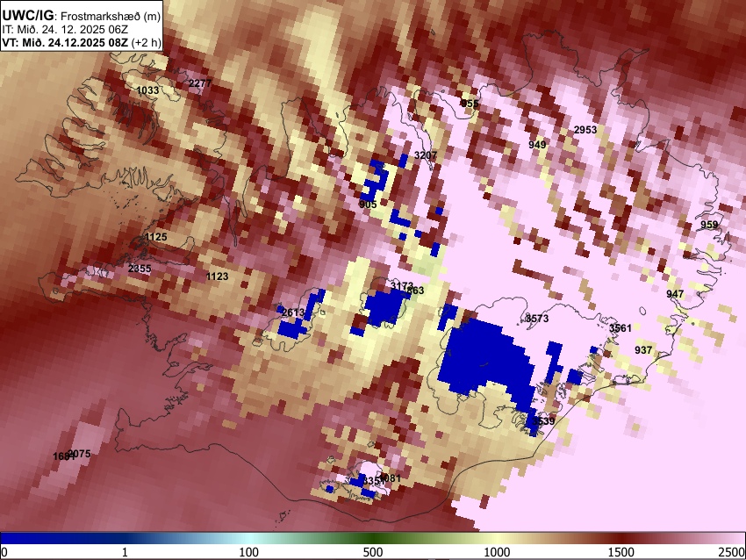Click the map value 937
This screenshot has height=560, width=746.
click(643, 349)
